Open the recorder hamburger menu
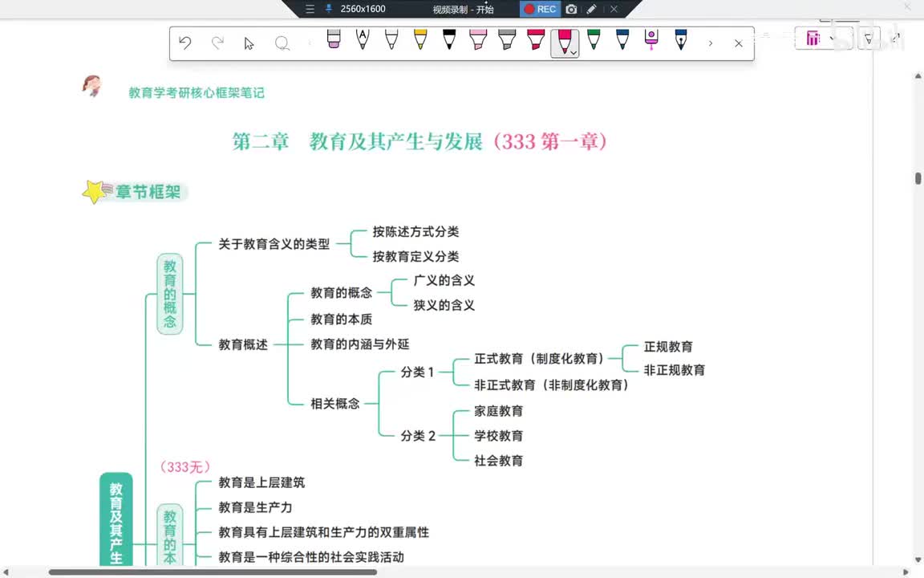The height and width of the screenshot is (578, 924). [310, 9]
